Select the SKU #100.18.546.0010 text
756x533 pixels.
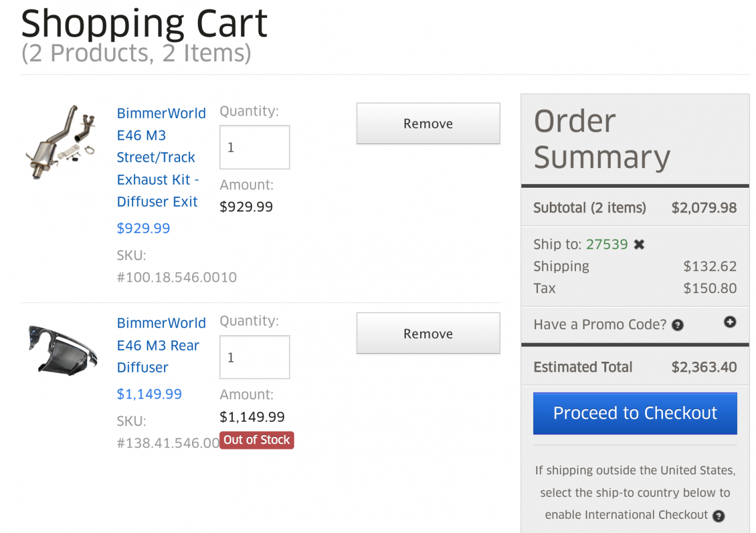(x=177, y=266)
